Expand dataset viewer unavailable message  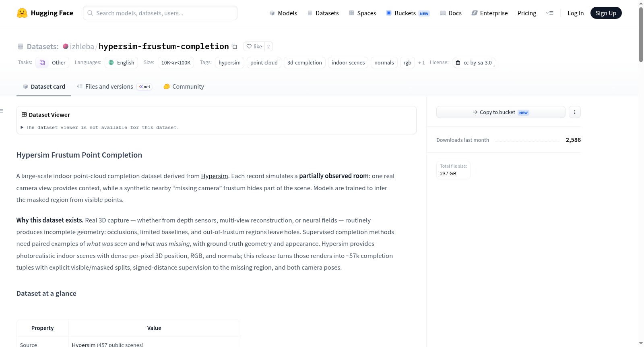(x=100, y=127)
